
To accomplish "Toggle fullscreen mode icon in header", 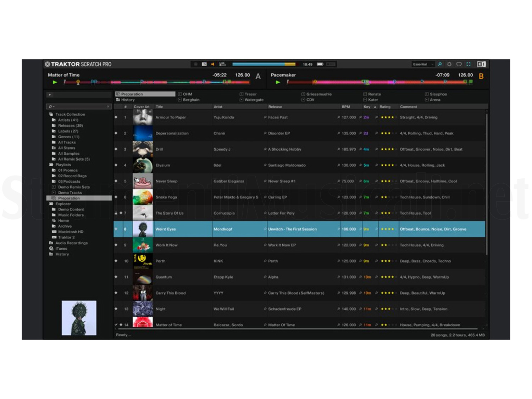I will click(469, 64).
